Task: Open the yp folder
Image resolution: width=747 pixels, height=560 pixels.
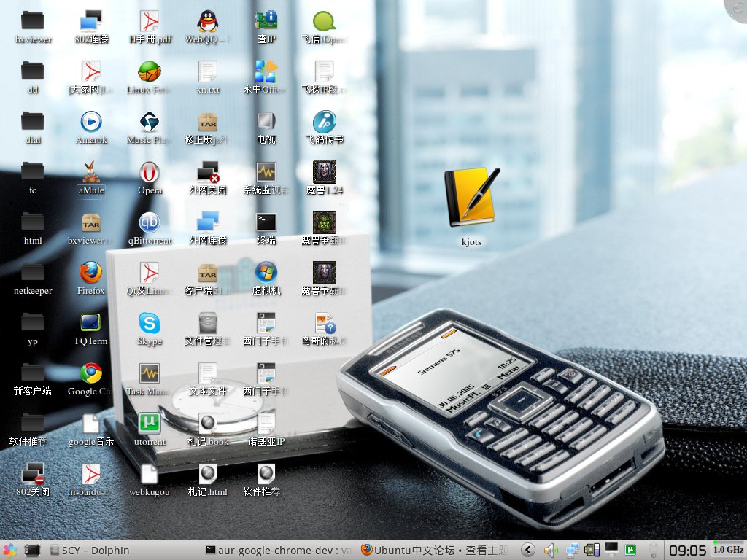Action: (33, 323)
